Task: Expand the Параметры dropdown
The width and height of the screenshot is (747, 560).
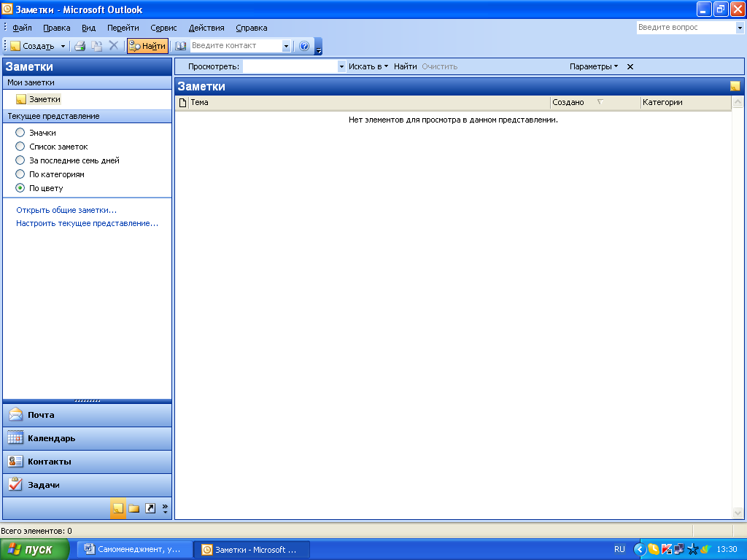Action: [x=594, y=66]
